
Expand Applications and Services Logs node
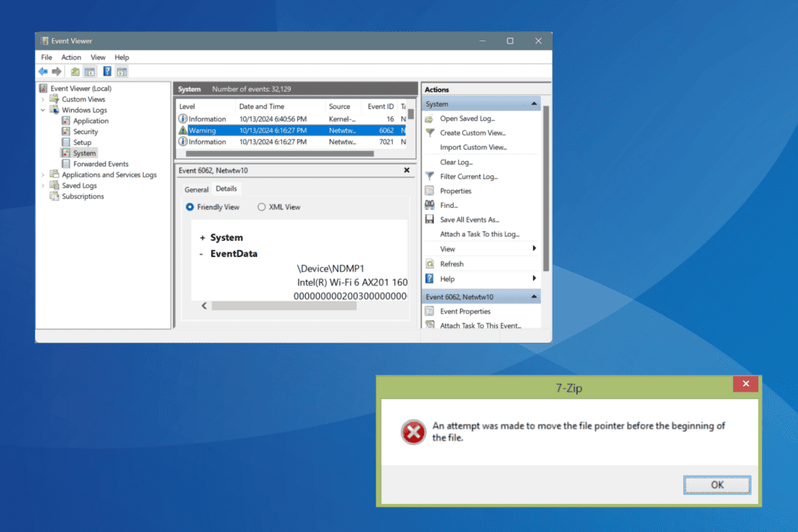click(x=43, y=174)
